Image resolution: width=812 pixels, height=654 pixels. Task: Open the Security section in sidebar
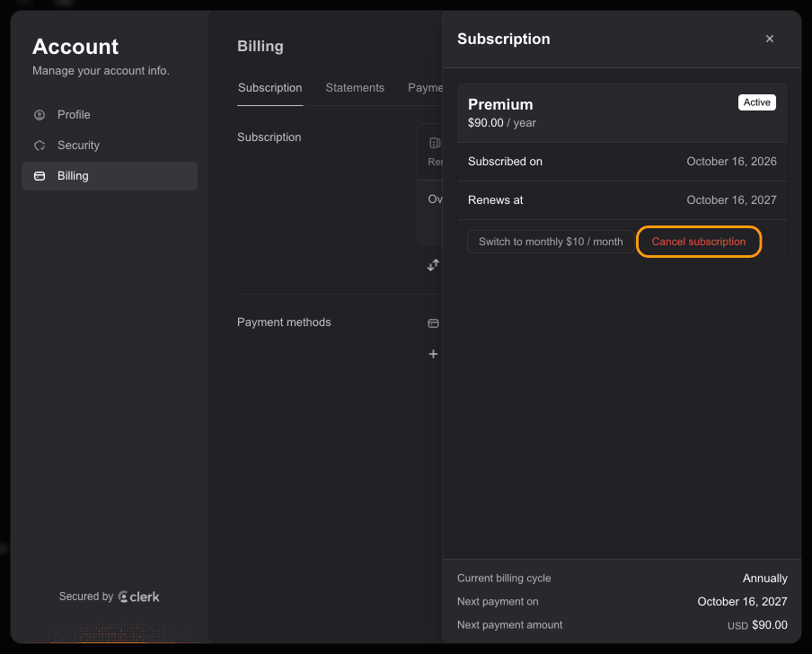pyautogui.click(x=110, y=145)
